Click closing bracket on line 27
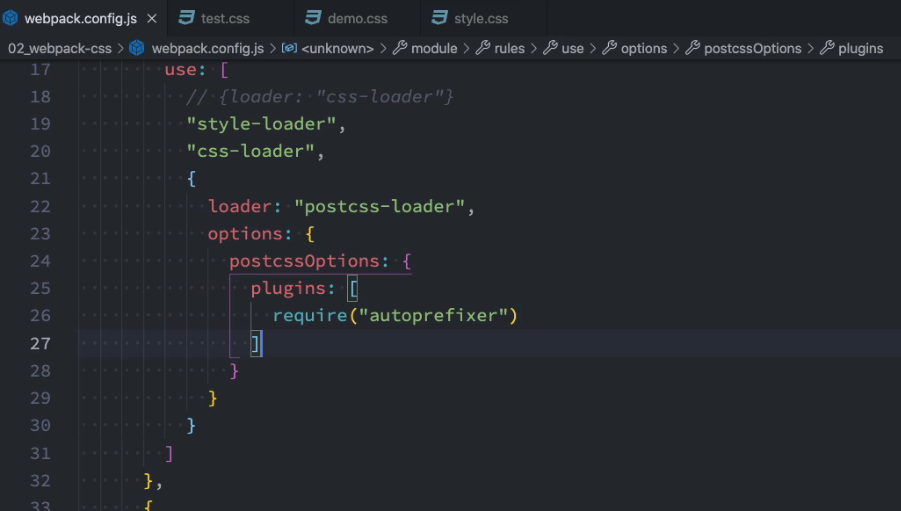 (256, 344)
